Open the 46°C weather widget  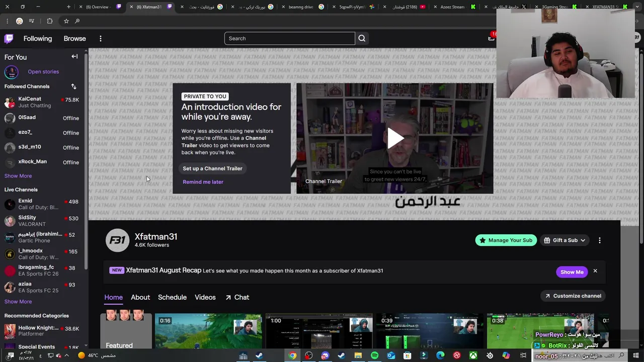coord(97,355)
